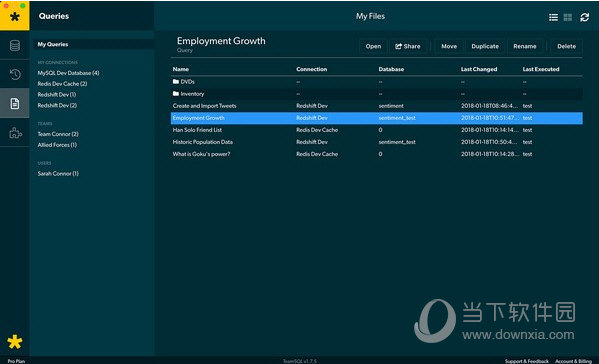Click the Pro Plan label
Screen dimensions: 599x364
(16, 361)
